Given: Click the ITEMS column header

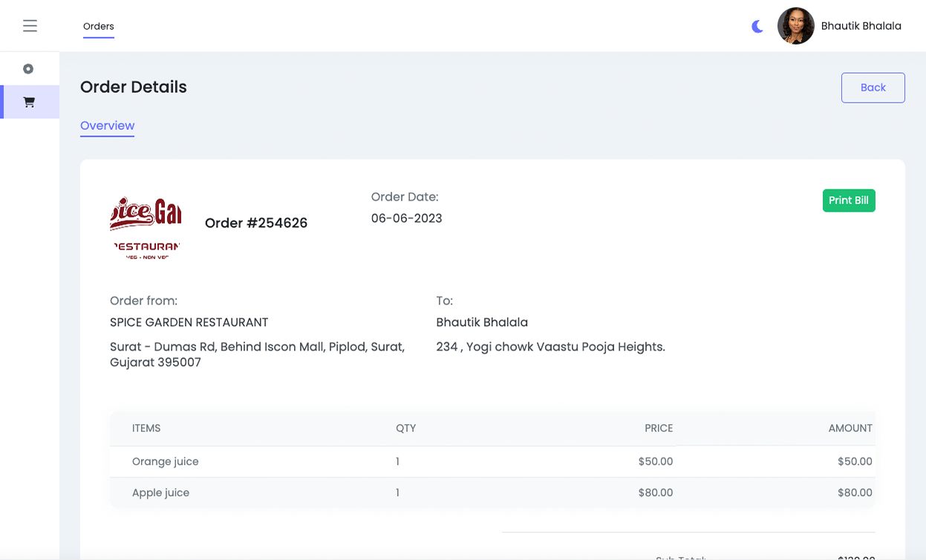Looking at the screenshot, I should [x=146, y=429].
